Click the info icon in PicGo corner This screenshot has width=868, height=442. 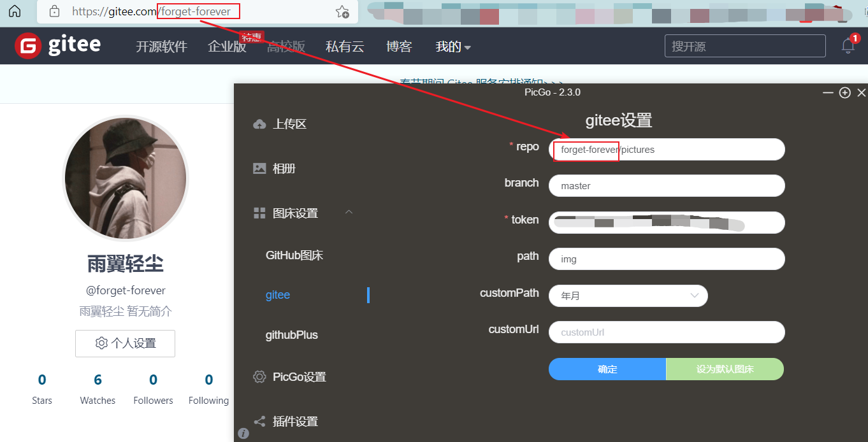click(x=243, y=433)
